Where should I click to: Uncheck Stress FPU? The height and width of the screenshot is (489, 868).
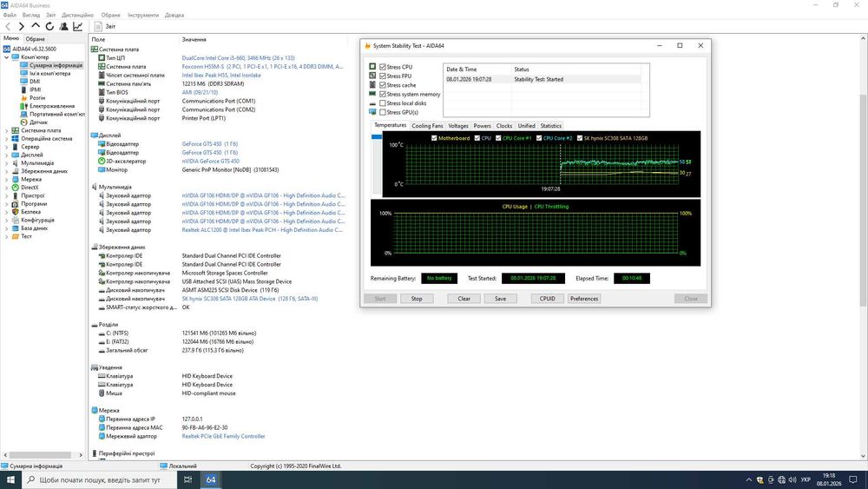point(383,76)
